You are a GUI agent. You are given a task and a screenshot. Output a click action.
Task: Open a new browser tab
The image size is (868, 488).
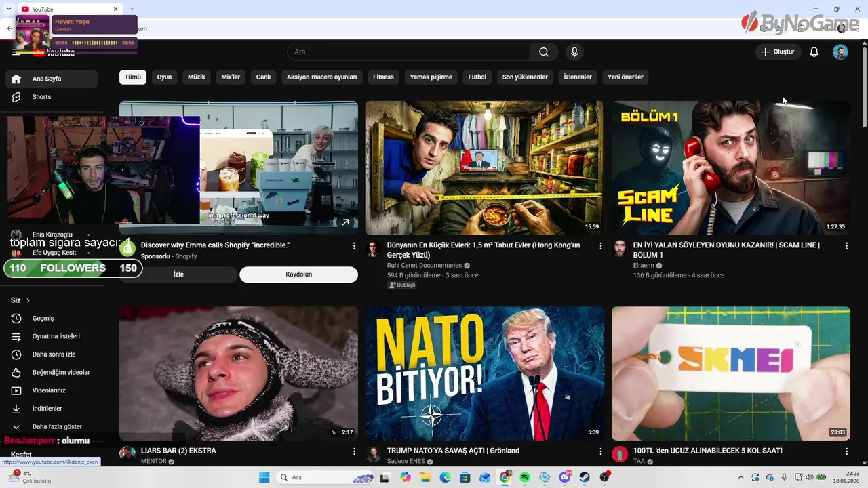(132, 9)
